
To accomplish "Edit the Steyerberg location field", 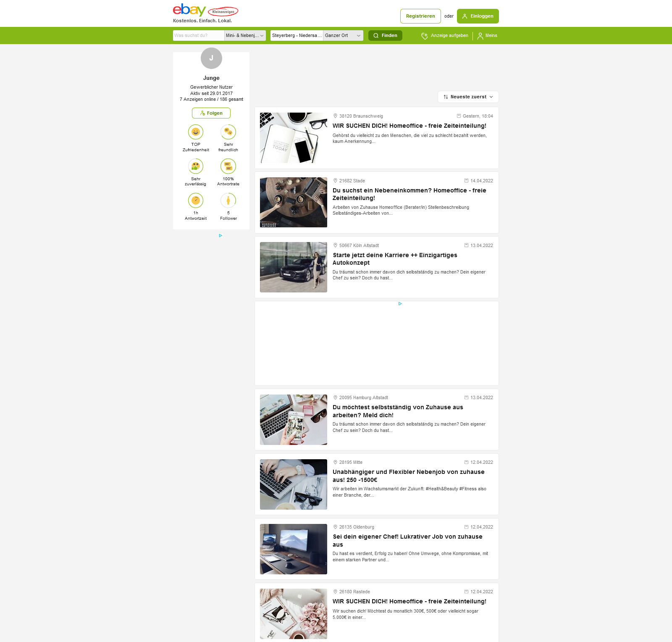I will [x=297, y=36].
